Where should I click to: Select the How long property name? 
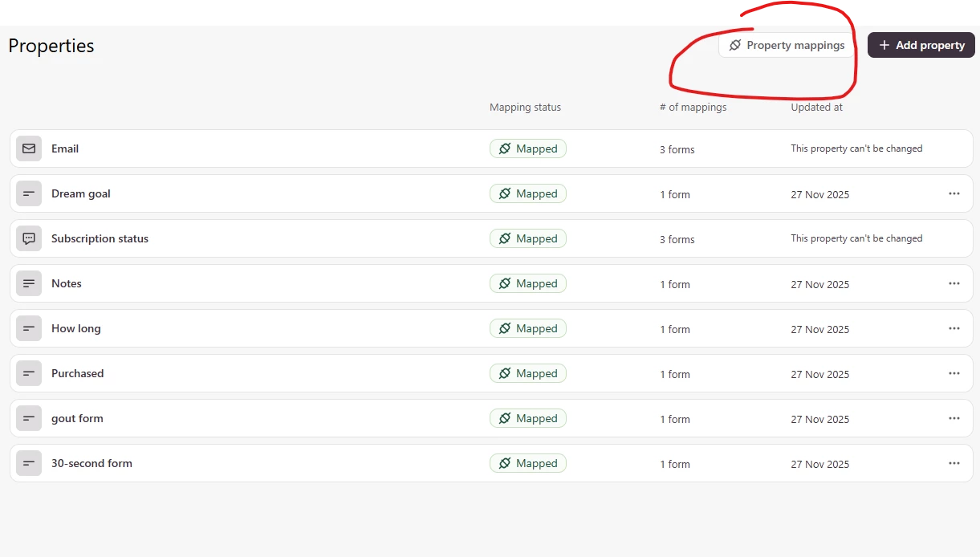click(x=76, y=328)
